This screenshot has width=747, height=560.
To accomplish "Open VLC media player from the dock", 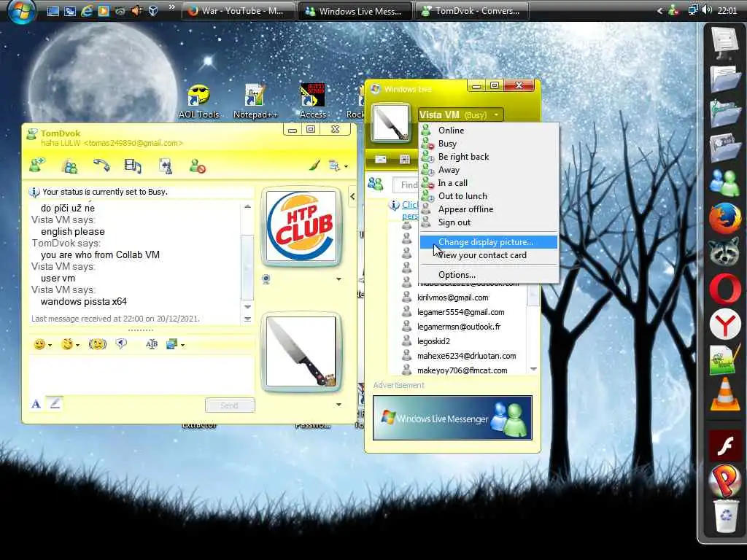I will pyautogui.click(x=724, y=394).
